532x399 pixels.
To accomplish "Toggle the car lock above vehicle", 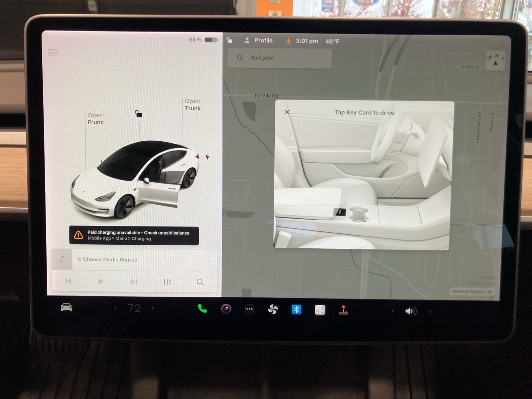I will coord(138,114).
